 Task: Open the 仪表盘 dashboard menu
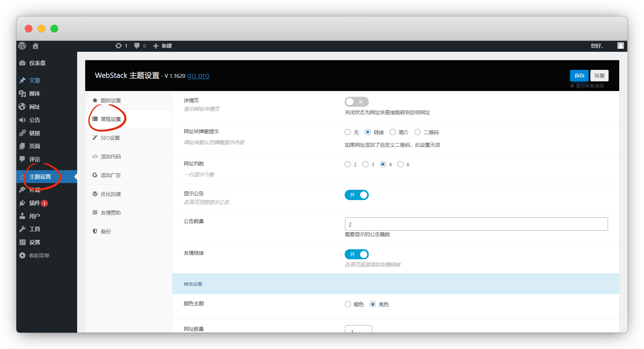tap(37, 63)
